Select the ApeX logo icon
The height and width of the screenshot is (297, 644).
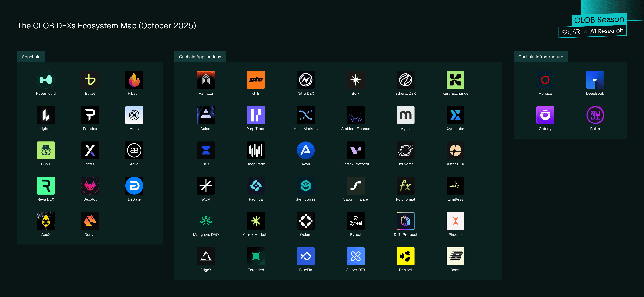(x=46, y=221)
